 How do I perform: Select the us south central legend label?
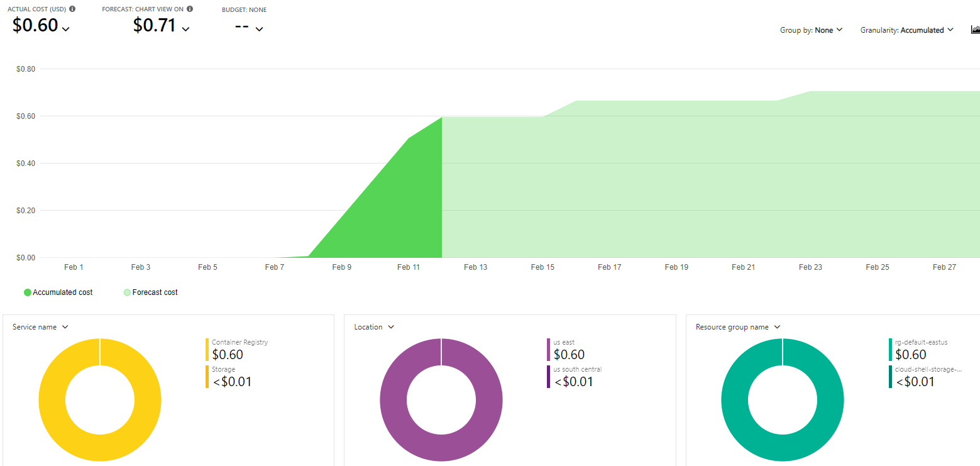577,370
